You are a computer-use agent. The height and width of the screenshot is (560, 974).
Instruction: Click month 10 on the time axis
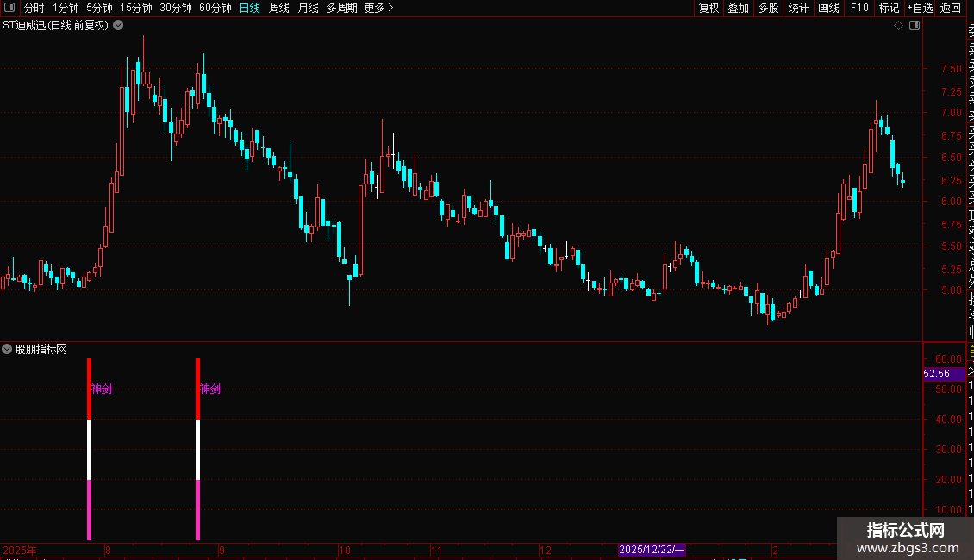pyautogui.click(x=345, y=550)
